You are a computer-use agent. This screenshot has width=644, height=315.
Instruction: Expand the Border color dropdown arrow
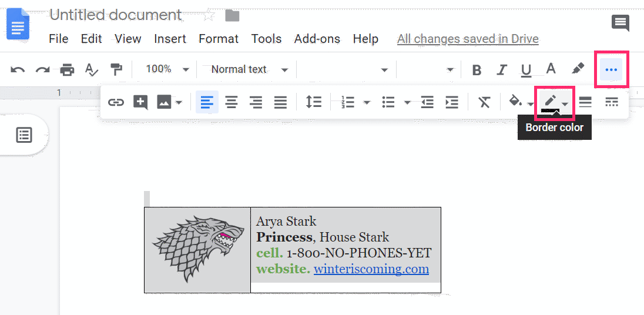tap(565, 105)
